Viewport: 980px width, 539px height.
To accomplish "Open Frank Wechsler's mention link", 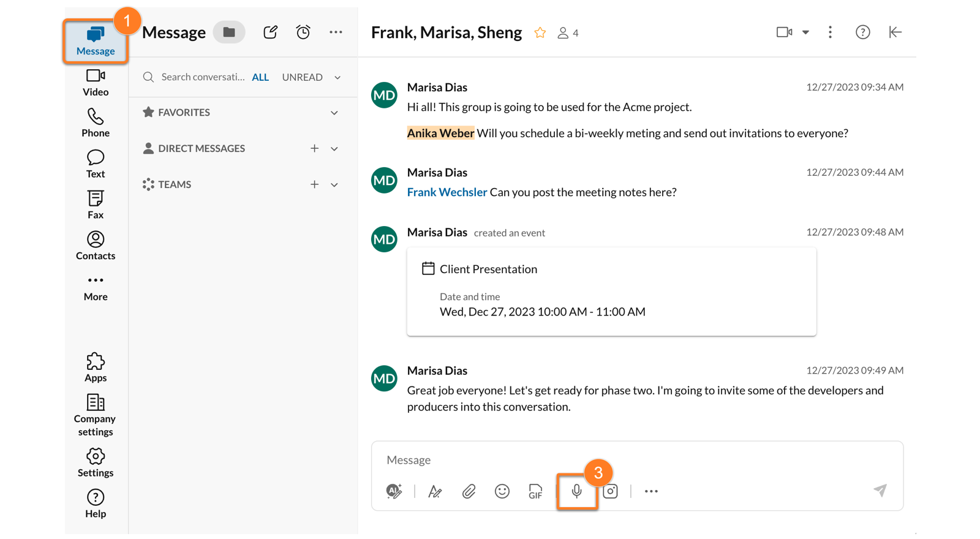I will coord(447,192).
